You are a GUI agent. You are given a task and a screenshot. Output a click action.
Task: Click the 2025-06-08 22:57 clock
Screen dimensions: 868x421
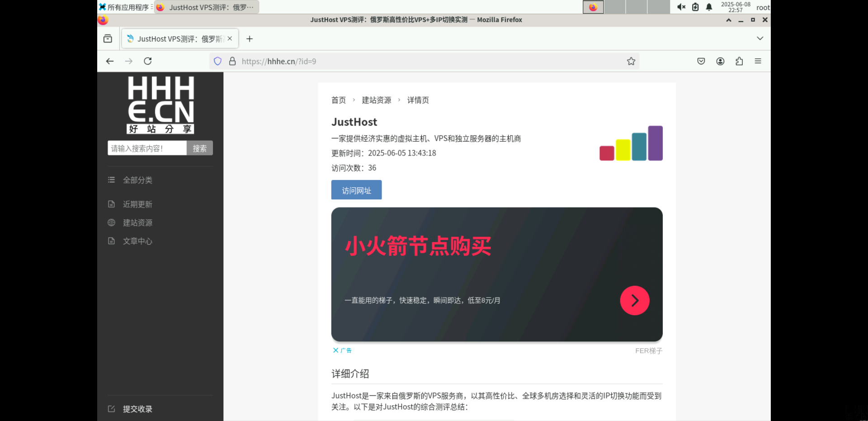(736, 7)
